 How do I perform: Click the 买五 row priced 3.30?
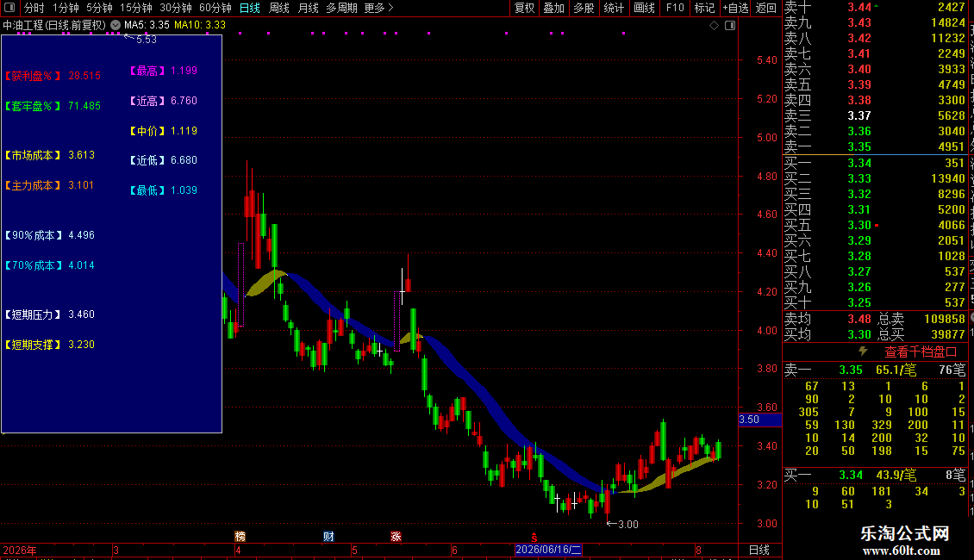875,225
